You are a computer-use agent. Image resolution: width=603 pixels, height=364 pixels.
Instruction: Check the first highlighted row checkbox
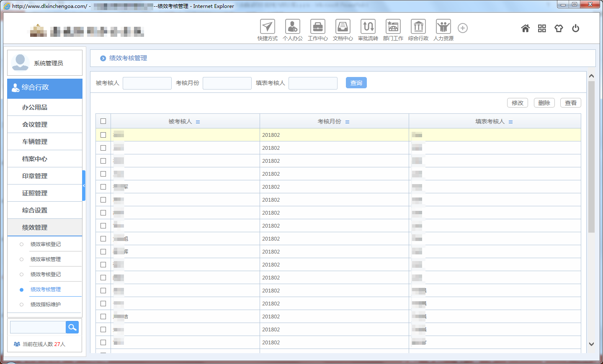pos(103,135)
